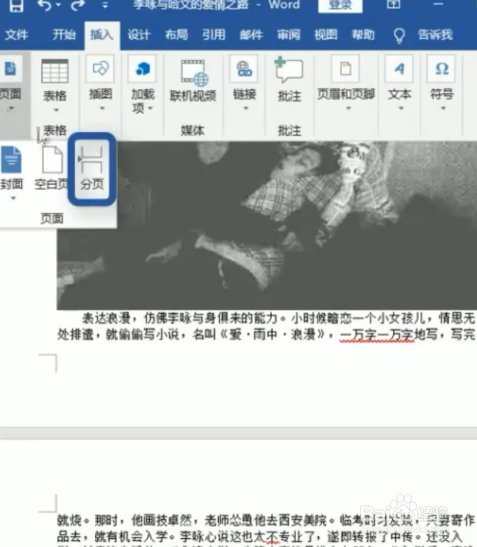Expand the 链接 dropdown arrow
The width and height of the screenshot is (477, 547).
(246, 108)
